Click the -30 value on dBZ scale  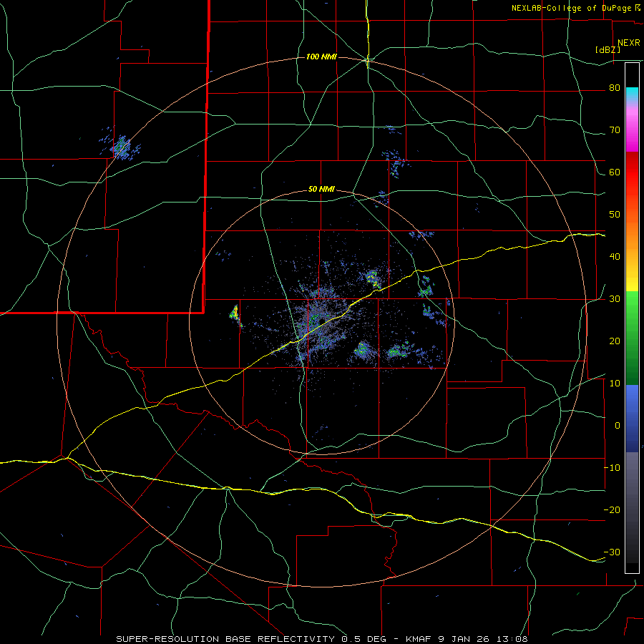[x=612, y=552]
